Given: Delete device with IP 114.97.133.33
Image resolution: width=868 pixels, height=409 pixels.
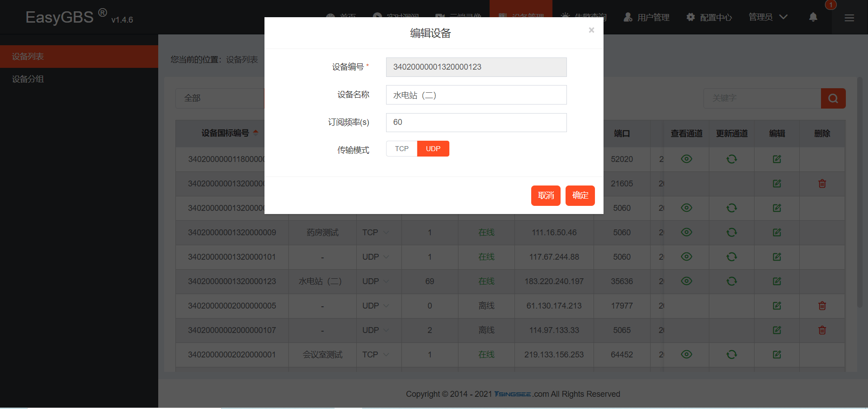Looking at the screenshot, I should [822, 330].
